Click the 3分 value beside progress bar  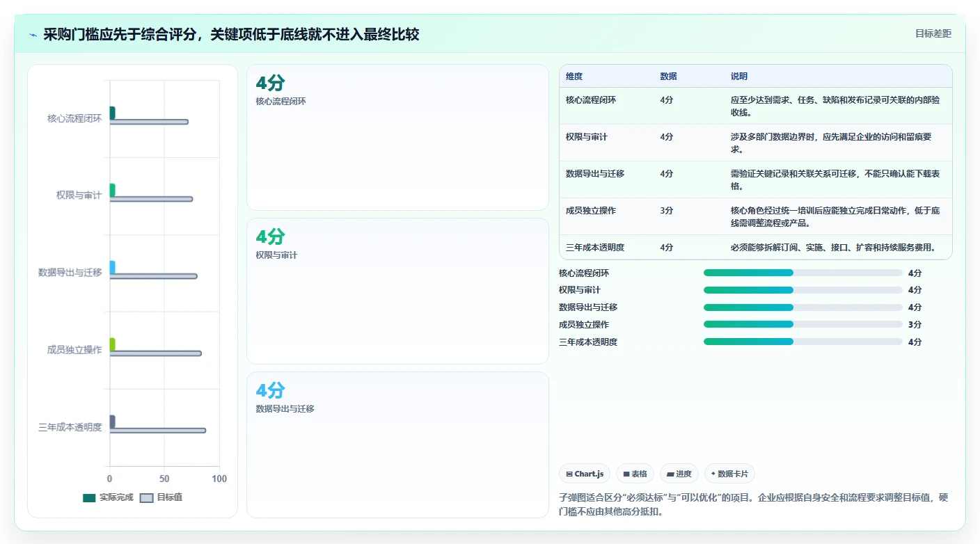915,324
